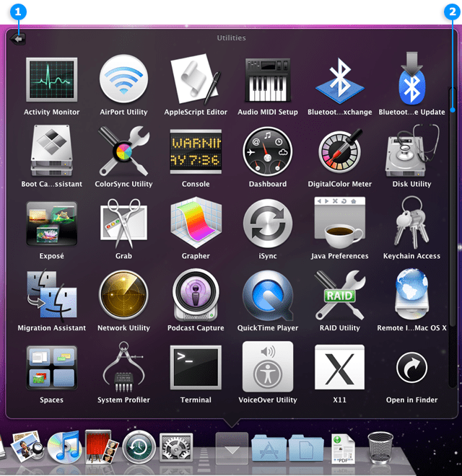The width and height of the screenshot is (462, 476).
Task: Collapse the open stack in the Dock
Action: click(x=232, y=449)
